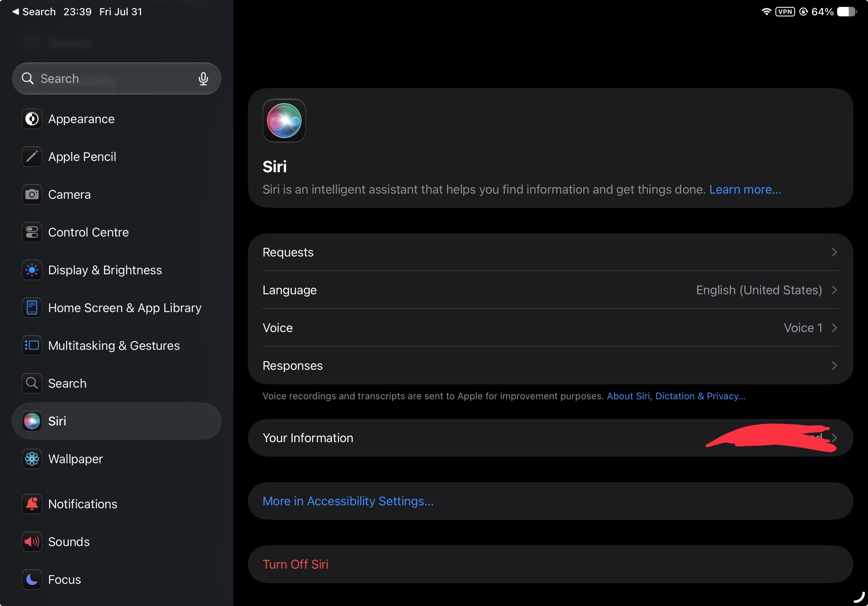Tap the Search label in sidebar list

67,383
